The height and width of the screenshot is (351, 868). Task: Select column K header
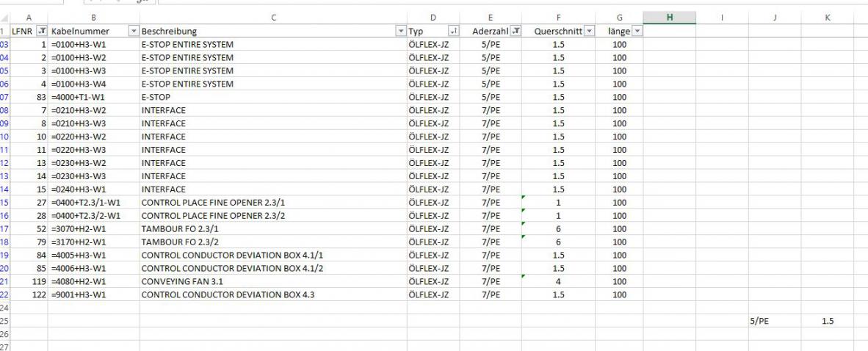pos(827,18)
